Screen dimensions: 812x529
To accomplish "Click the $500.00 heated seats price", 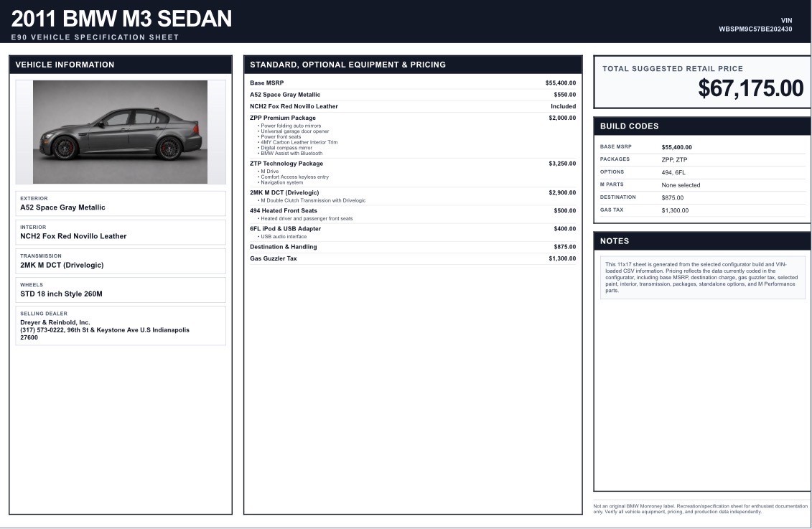I will coord(564,211).
